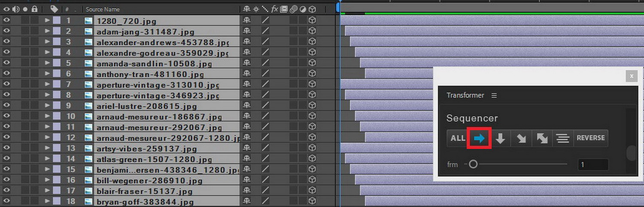Image resolution: width=644 pixels, height=207 pixels.
Task: Toggle 3D cube switch for 1280_720.jpg layer
Action: coord(313,20)
